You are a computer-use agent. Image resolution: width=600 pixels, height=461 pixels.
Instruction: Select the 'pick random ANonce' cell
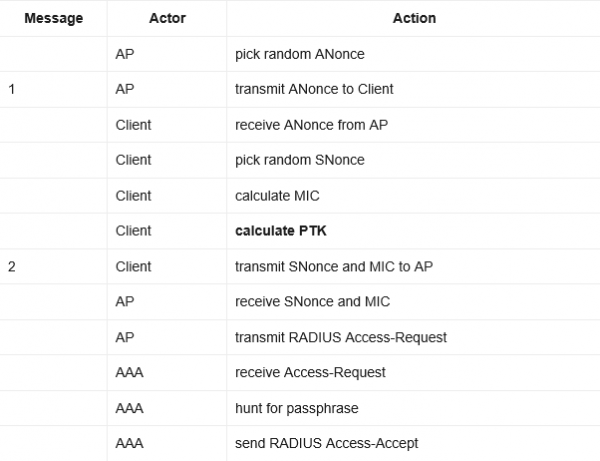pyautogui.click(x=413, y=54)
